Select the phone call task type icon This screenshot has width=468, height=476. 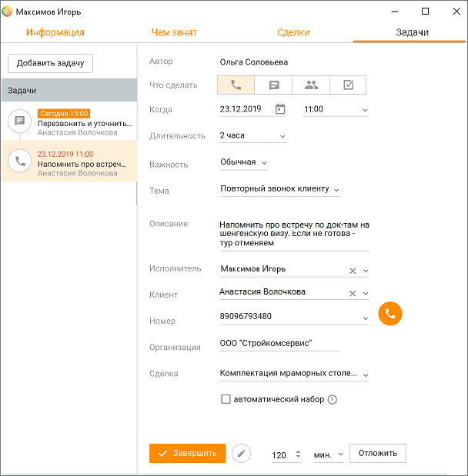(236, 85)
